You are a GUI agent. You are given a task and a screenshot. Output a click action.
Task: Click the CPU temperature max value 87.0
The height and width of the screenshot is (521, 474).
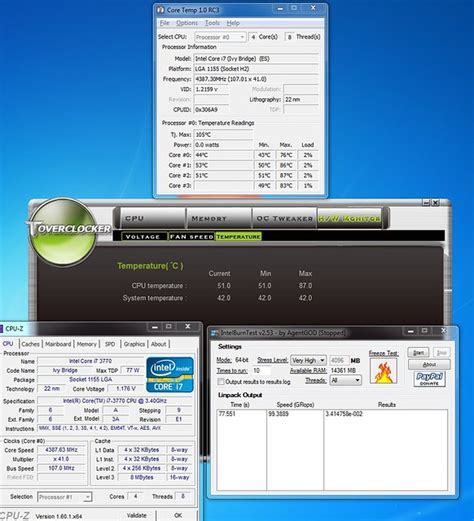pyautogui.click(x=305, y=286)
